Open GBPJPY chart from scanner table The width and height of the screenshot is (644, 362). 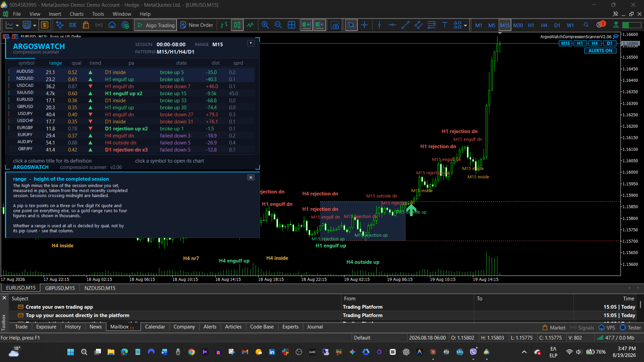[x=25, y=149]
